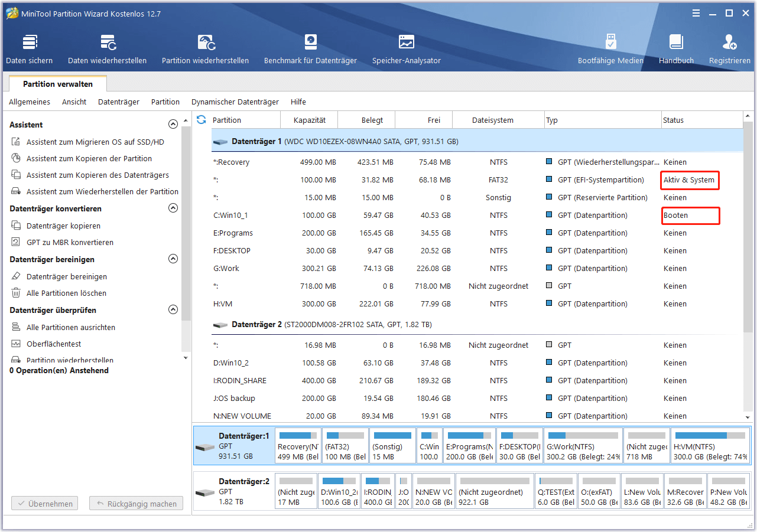757x532 pixels.
Task: Click Rückgängig machen button
Action: tap(136, 504)
